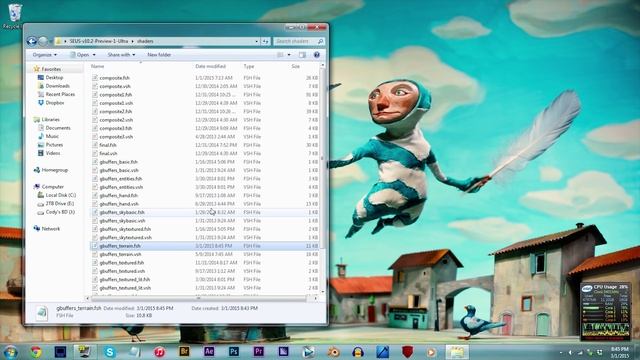Expand the breadcrumb arrow after SEUS-v10.2-Preview-1-Ultra
The height and width of the screenshot is (360, 640).
pyautogui.click(x=132, y=41)
